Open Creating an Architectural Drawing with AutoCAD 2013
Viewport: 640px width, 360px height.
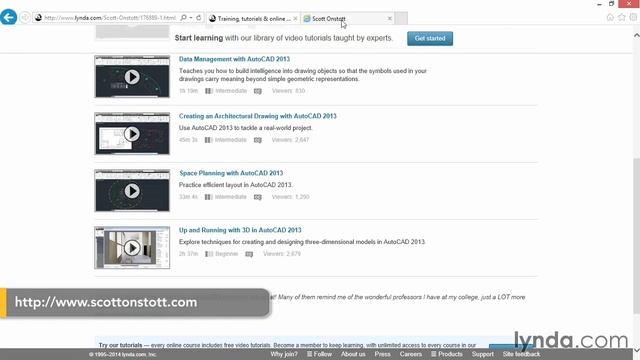(x=258, y=116)
